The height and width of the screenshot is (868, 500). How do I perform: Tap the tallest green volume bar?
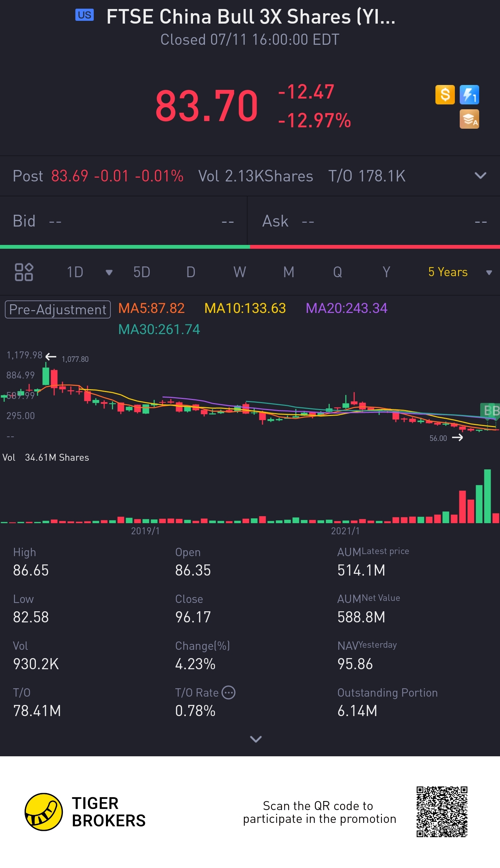click(487, 496)
